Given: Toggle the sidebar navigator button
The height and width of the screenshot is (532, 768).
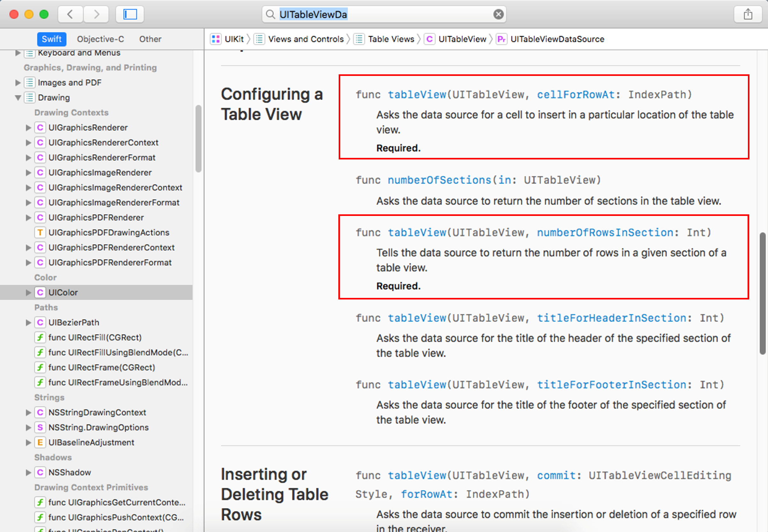Looking at the screenshot, I should pyautogui.click(x=130, y=14).
